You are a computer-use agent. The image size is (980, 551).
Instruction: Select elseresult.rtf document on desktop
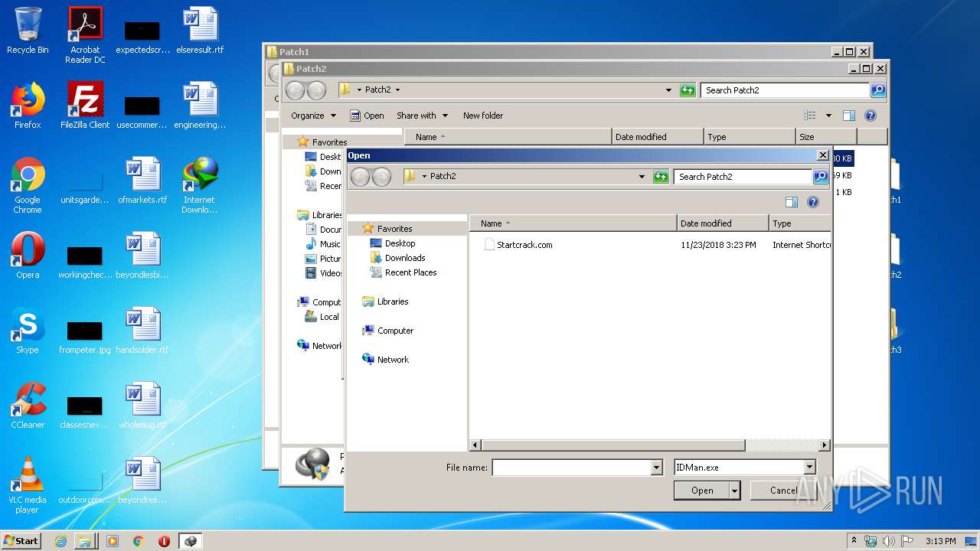[199, 31]
